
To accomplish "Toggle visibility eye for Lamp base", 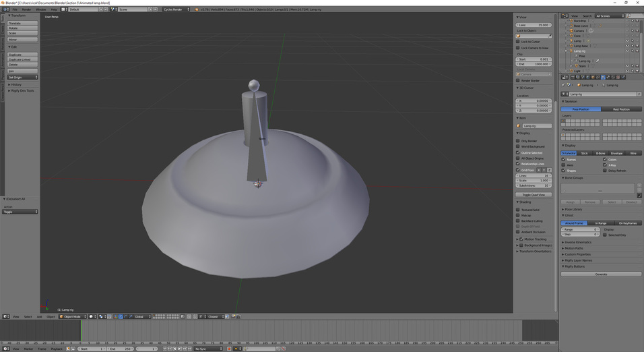I will point(626,46).
